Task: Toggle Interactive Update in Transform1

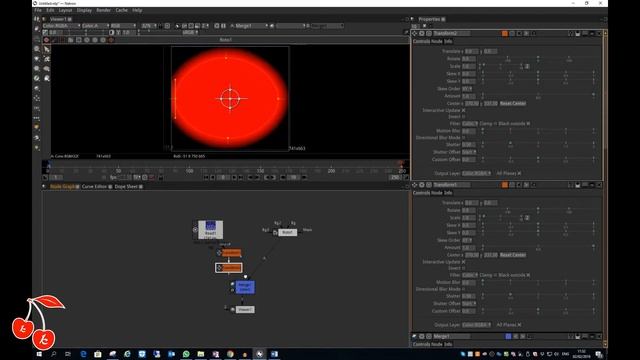Action: 463,262
